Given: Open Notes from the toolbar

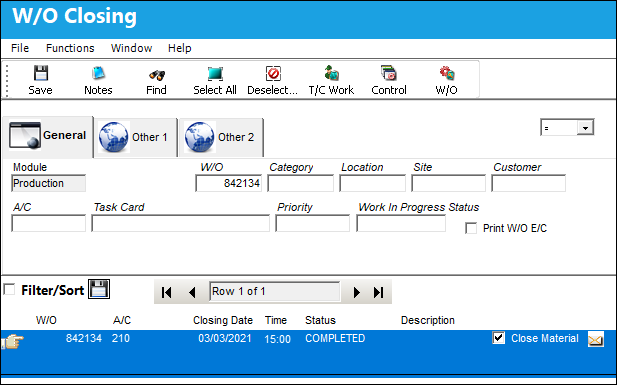Looking at the screenshot, I should 98,74.
